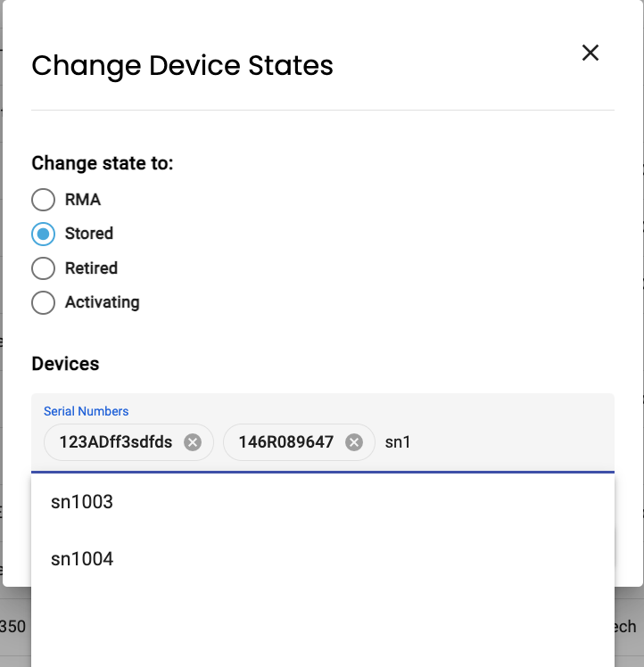Click the Activating label text
The image size is (644, 667).
103,302
